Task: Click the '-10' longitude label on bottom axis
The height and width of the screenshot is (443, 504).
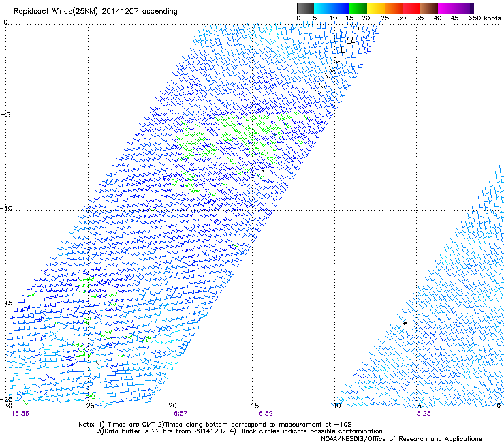Action: (x=334, y=406)
